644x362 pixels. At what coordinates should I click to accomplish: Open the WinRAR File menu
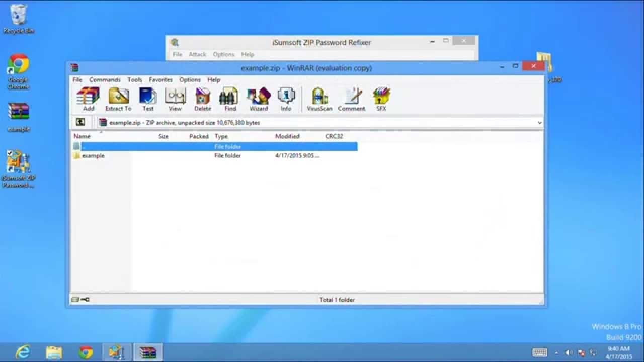[x=77, y=80]
